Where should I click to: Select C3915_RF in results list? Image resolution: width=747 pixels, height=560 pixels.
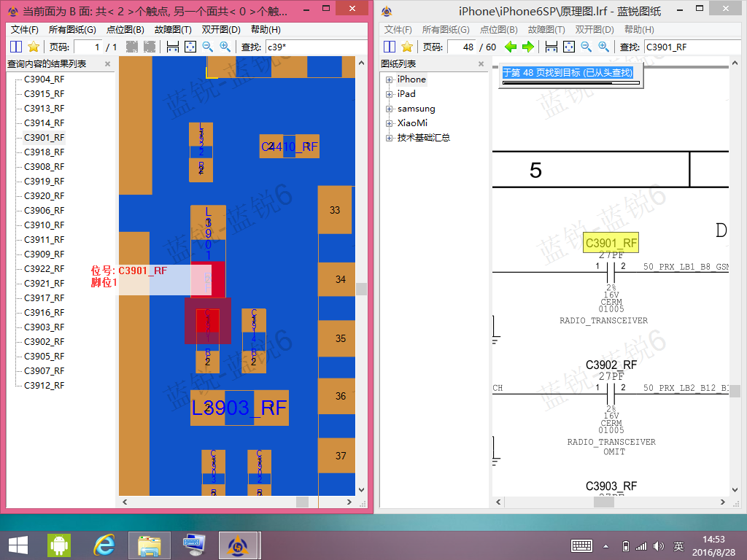[x=44, y=94]
